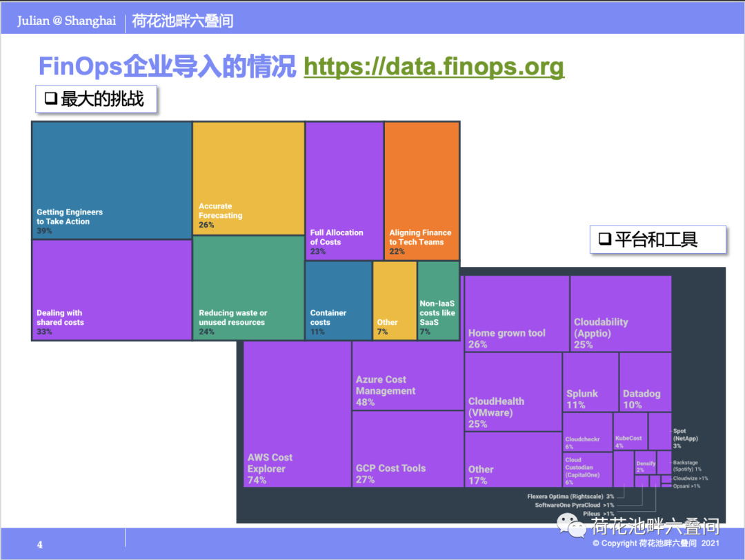Select the '平台和工具' label box
This screenshot has width=745, height=560.
pos(658,239)
